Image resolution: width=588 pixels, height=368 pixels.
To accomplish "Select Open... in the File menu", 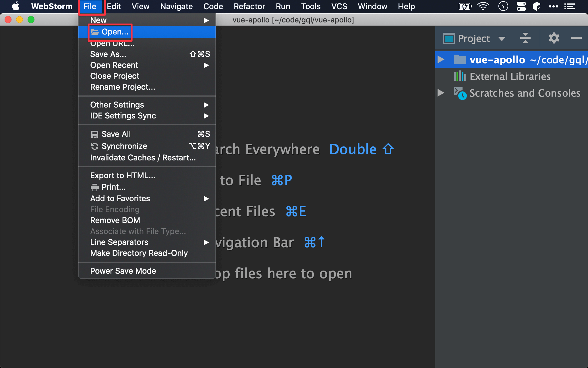I will [x=115, y=32].
